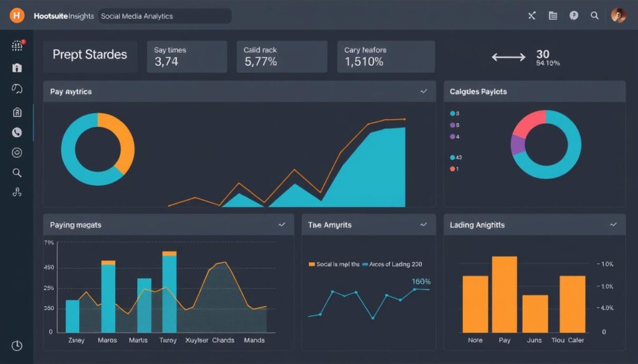
Task: Collapse the Pay analytics panel chevron
Action: pos(424,91)
